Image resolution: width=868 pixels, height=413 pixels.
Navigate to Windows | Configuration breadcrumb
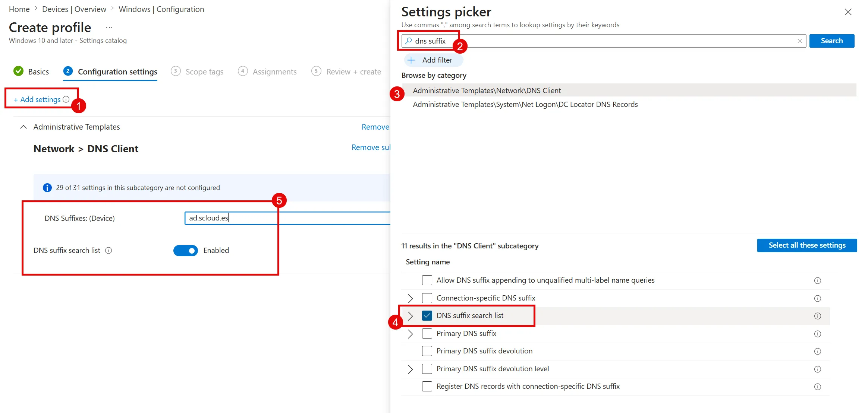tap(161, 9)
